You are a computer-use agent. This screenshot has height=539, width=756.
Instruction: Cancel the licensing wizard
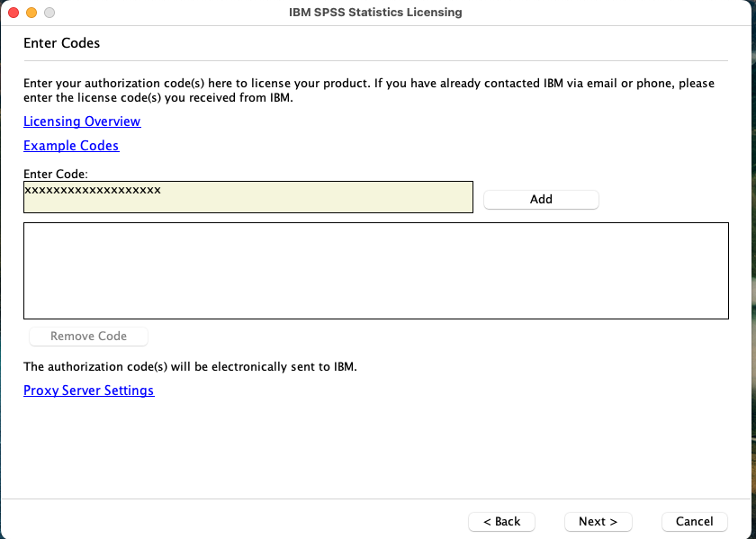(x=694, y=522)
